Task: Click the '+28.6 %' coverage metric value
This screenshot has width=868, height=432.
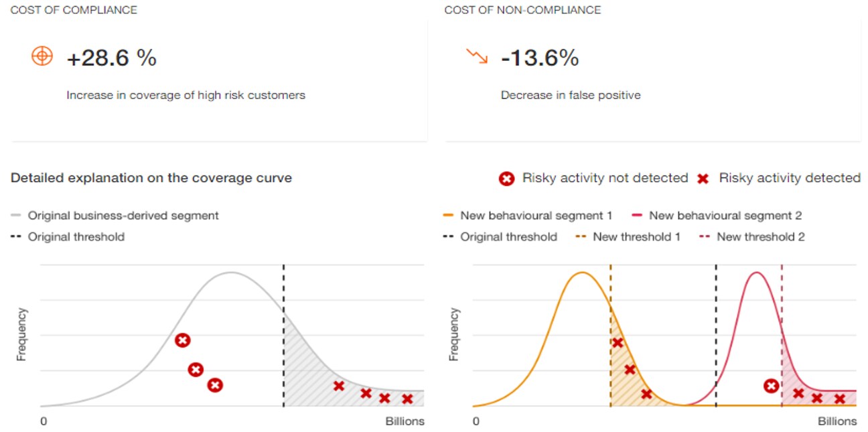Action: [111, 58]
